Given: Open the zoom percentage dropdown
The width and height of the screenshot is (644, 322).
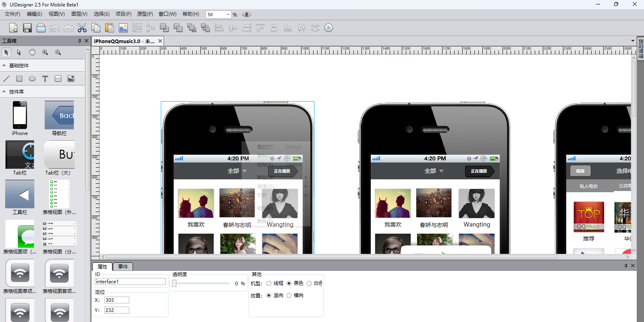Looking at the screenshot, I should coord(228,15).
